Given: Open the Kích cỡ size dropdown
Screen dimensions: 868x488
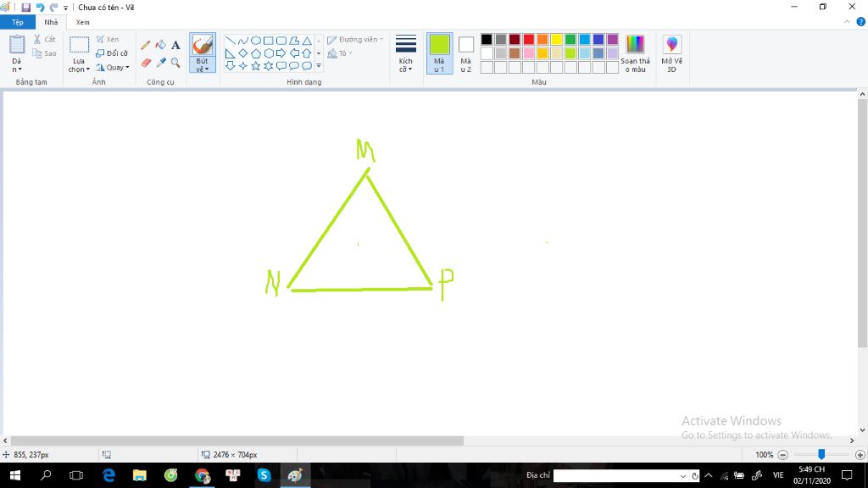Looking at the screenshot, I should [x=406, y=53].
